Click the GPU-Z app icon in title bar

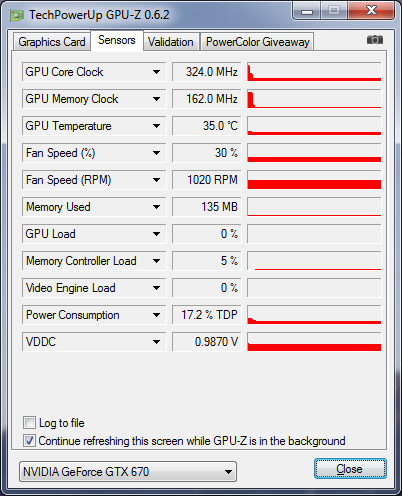tap(17, 15)
